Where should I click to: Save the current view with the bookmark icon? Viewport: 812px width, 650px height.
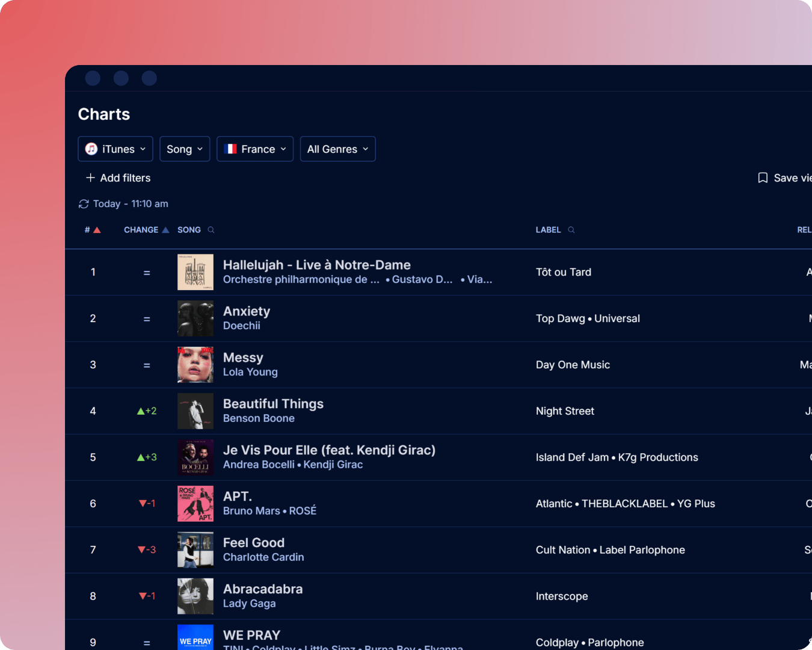click(x=762, y=178)
